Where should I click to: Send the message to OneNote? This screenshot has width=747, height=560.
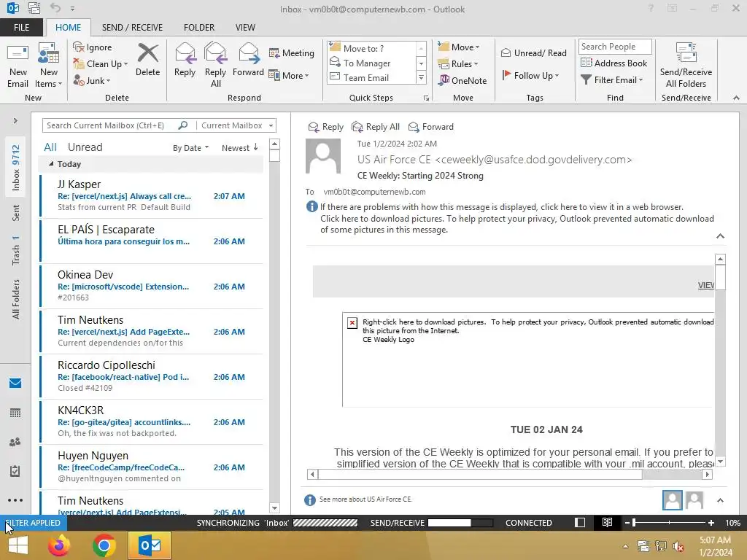(x=462, y=80)
